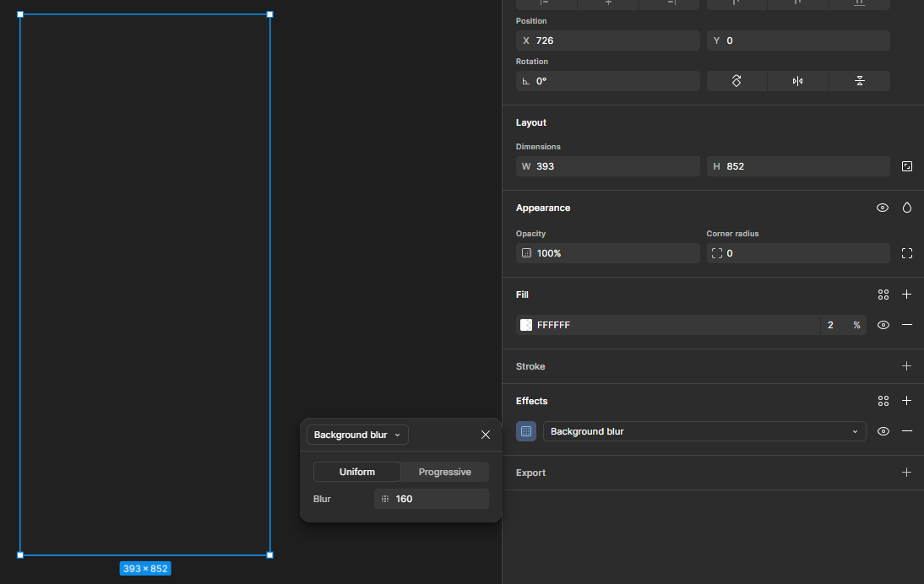
Task: Hide the Background blur effect
Action: 883,431
